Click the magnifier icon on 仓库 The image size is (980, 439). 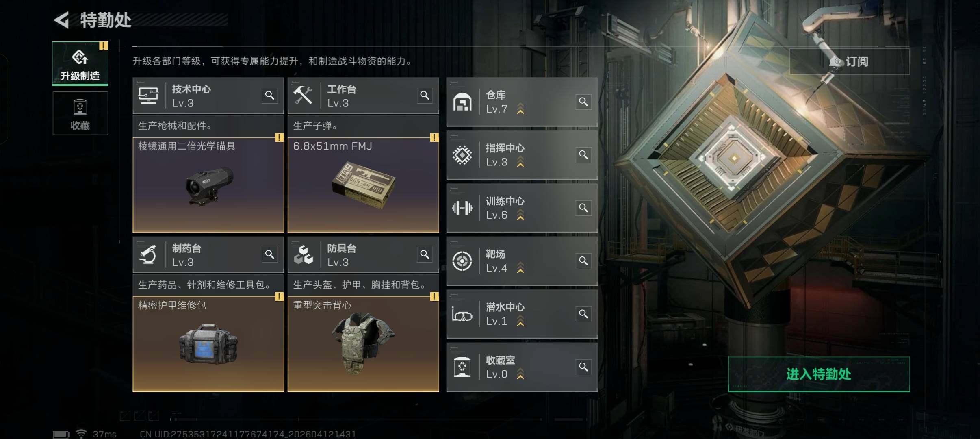pyautogui.click(x=583, y=102)
